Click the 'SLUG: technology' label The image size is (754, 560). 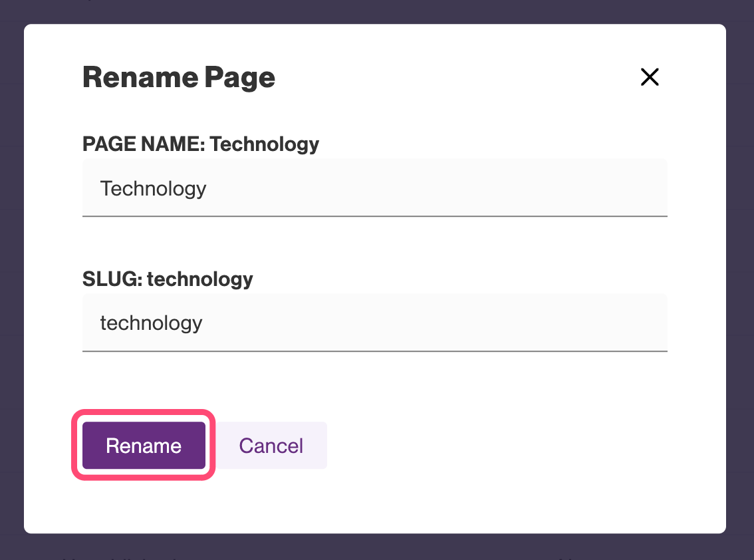[168, 279]
